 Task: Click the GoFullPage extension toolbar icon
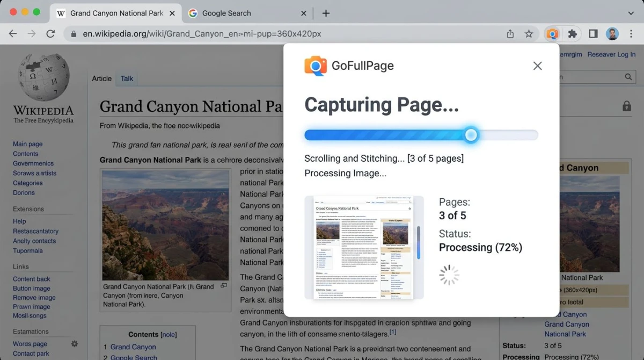pos(552,34)
